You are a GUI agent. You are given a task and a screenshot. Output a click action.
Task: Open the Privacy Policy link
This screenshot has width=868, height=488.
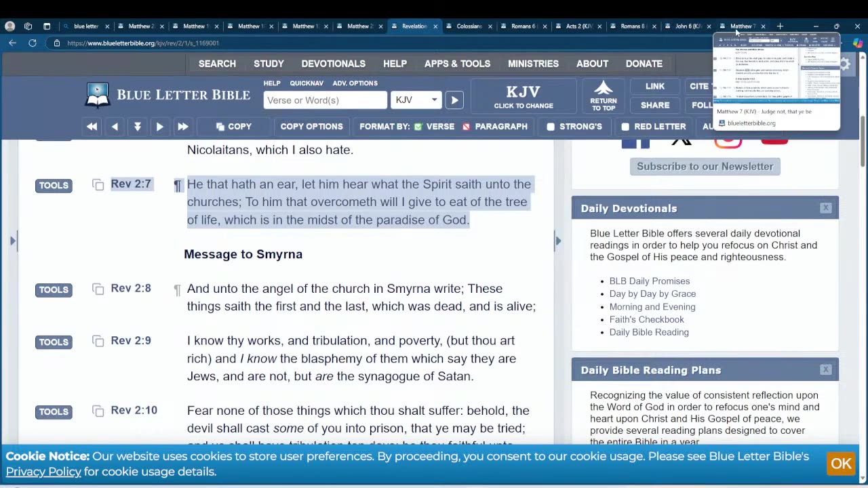43,472
